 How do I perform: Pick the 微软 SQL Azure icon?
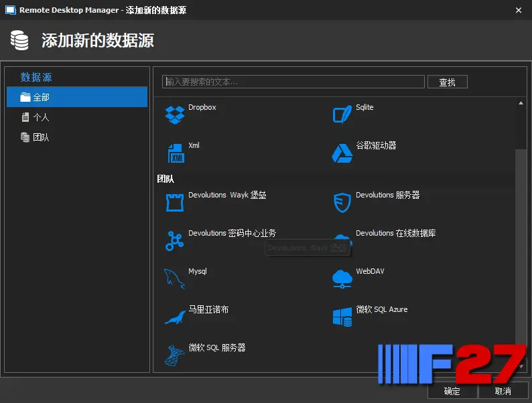pos(342,317)
